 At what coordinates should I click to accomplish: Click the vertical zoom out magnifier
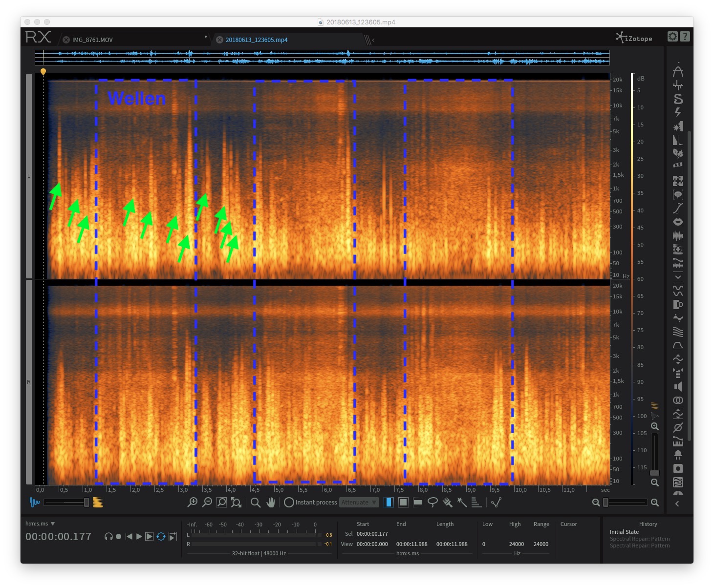click(x=655, y=483)
